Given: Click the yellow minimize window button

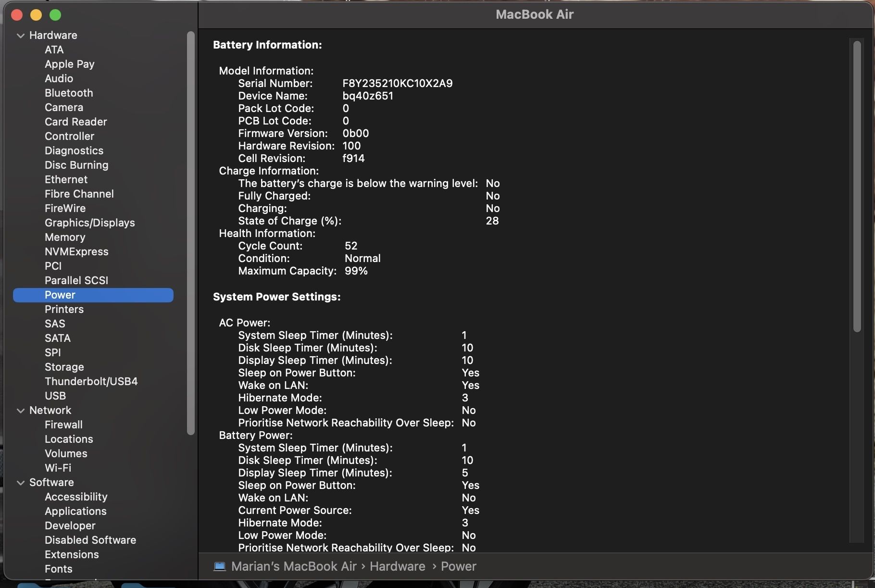Looking at the screenshot, I should 36,15.
